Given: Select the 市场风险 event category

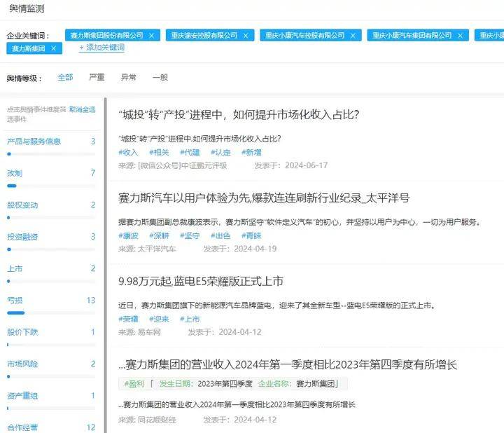Looking at the screenshot, I should pyautogui.click(x=22, y=364).
